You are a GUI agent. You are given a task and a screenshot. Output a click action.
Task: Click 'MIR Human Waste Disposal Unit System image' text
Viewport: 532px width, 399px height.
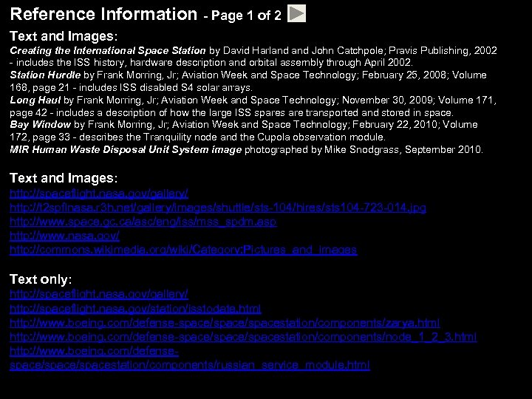pos(126,149)
